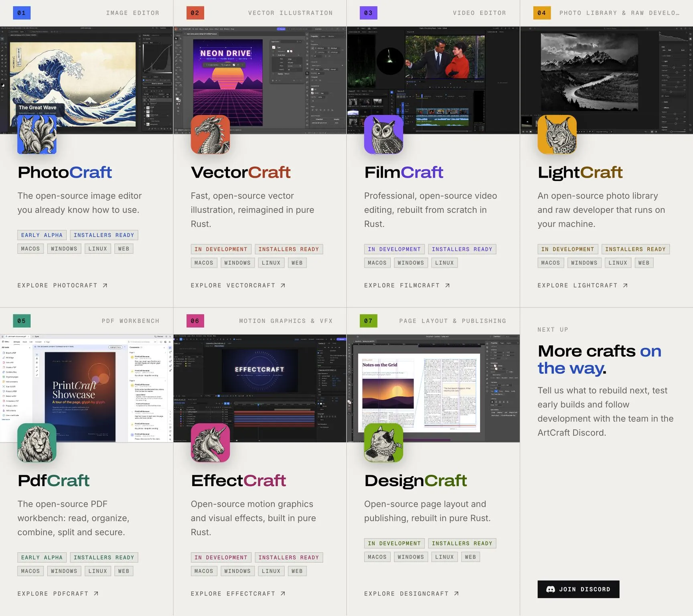Click the In Development tag under DesignCraft
This screenshot has height=616, width=693.
[394, 543]
